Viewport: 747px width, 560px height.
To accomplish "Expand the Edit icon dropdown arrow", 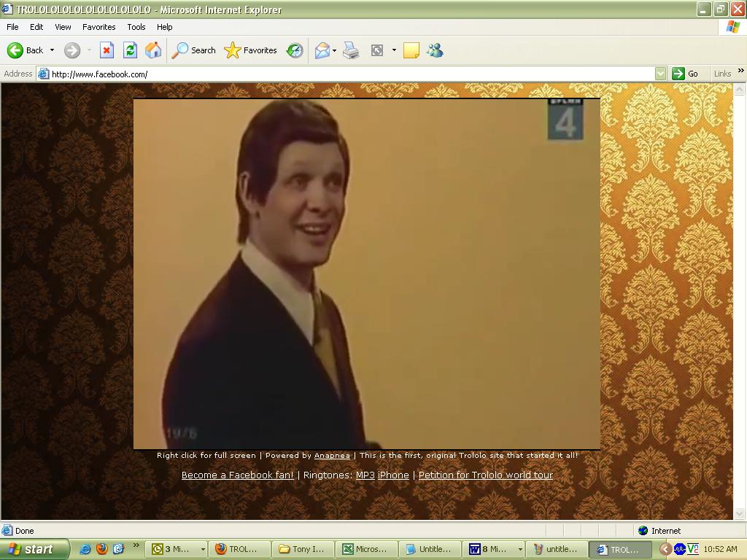I will coord(394,50).
